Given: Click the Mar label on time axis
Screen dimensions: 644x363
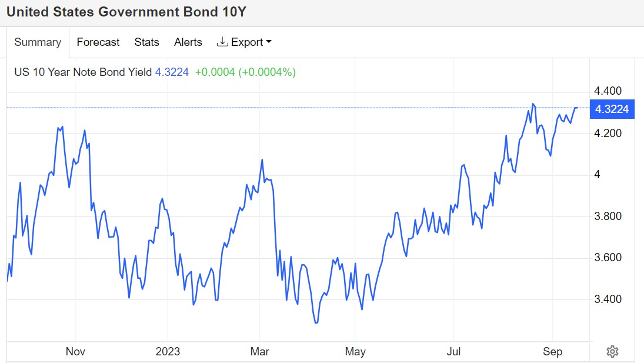Looking at the screenshot, I should click(x=259, y=351).
